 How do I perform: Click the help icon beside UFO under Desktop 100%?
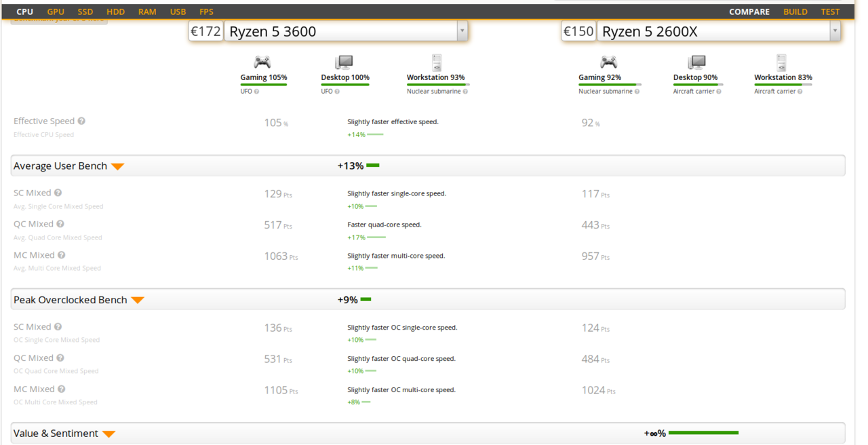click(338, 92)
